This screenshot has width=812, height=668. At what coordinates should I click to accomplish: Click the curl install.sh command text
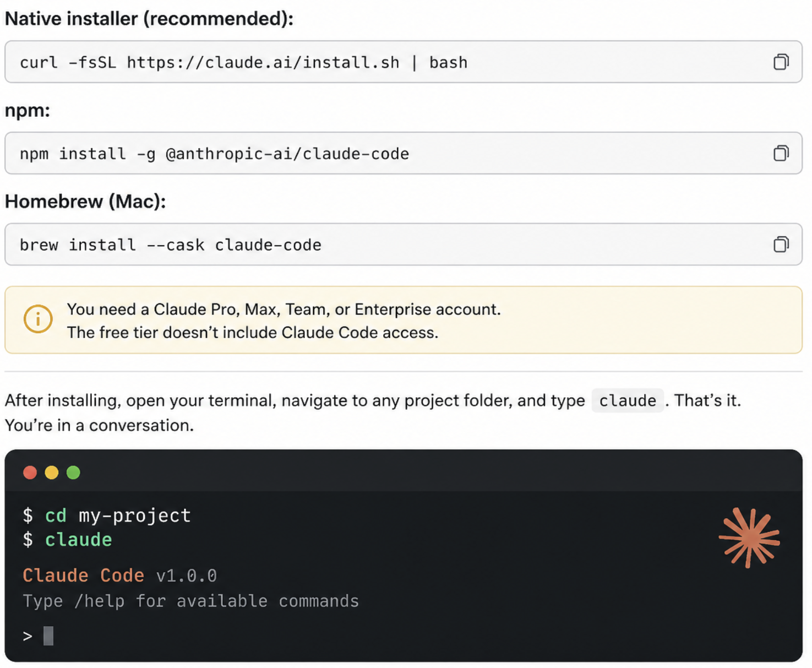(243, 62)
